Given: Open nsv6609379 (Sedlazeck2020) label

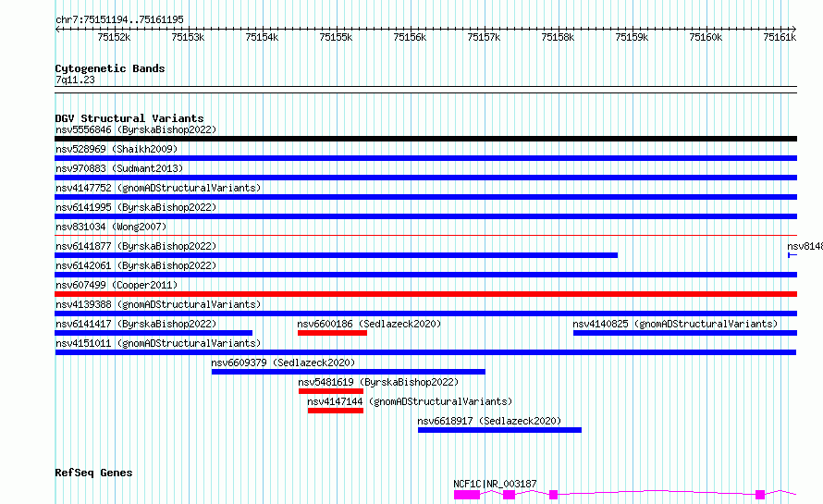Looking at the screenshot, I should 283,363.
